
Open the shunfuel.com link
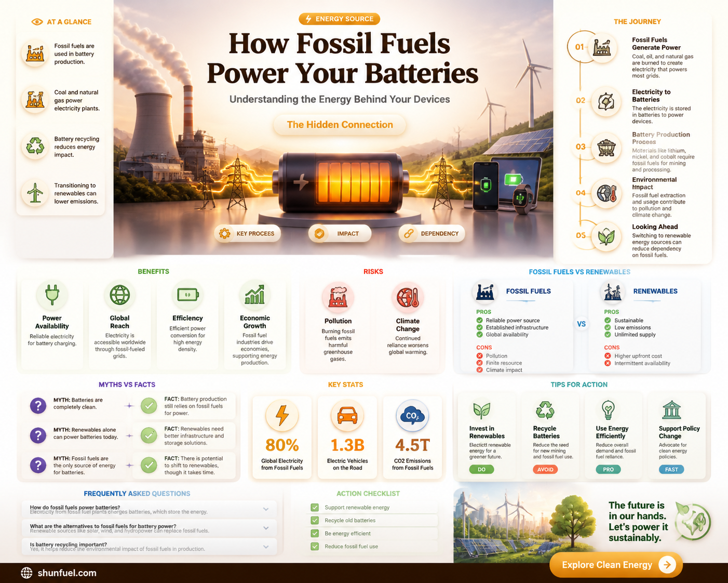67,573
